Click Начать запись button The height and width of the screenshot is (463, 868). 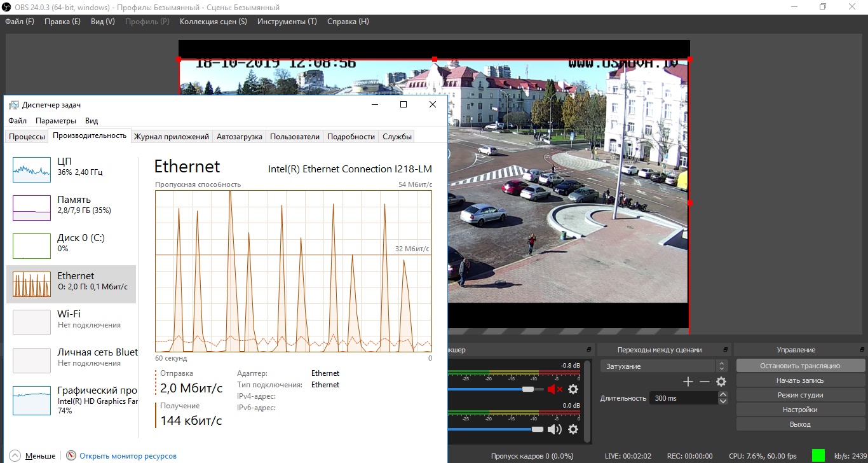(800, 380)
